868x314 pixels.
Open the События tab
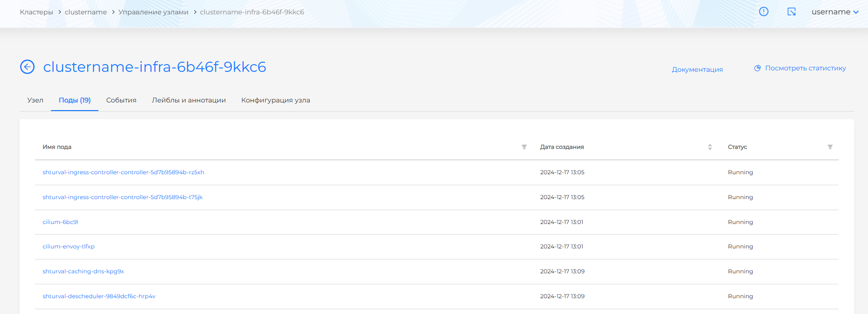[x=121, y=100]
